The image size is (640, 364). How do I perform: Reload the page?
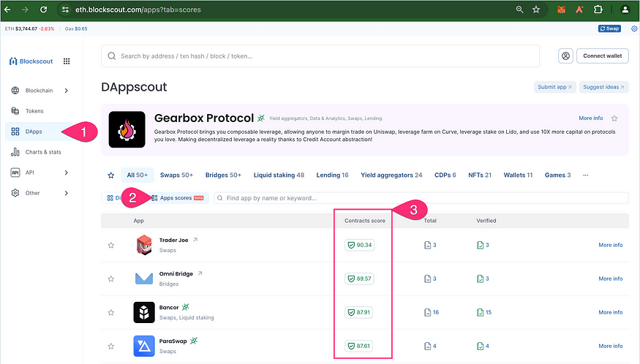point(43,10)
